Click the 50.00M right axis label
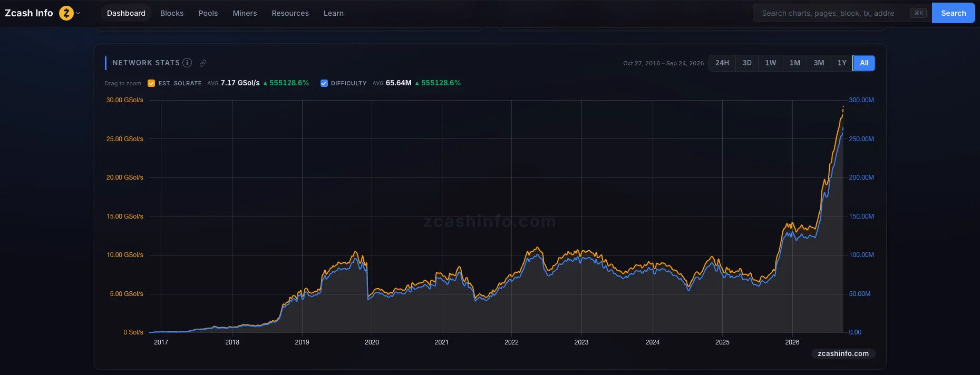The width and height of the screenshot is (980, 375). pyautogui.click(x=860, y=294)
